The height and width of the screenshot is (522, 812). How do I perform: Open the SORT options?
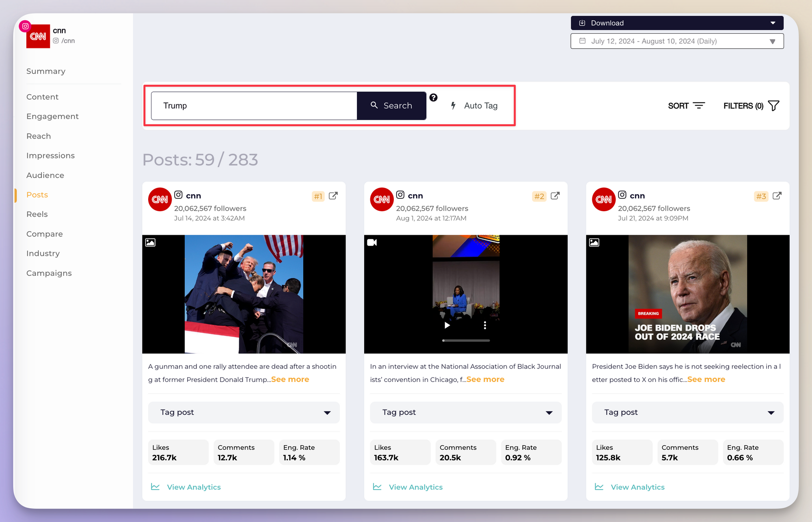click(686, 106)
